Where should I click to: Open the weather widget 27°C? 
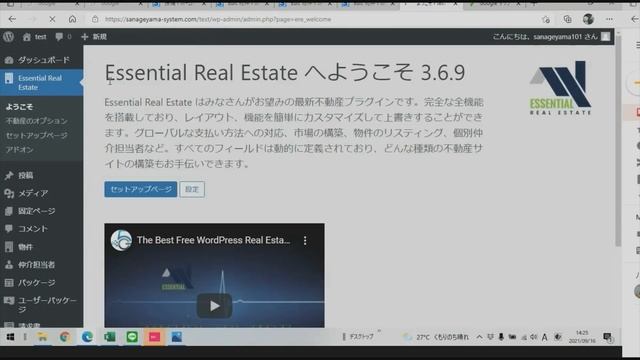pos(436,337)
